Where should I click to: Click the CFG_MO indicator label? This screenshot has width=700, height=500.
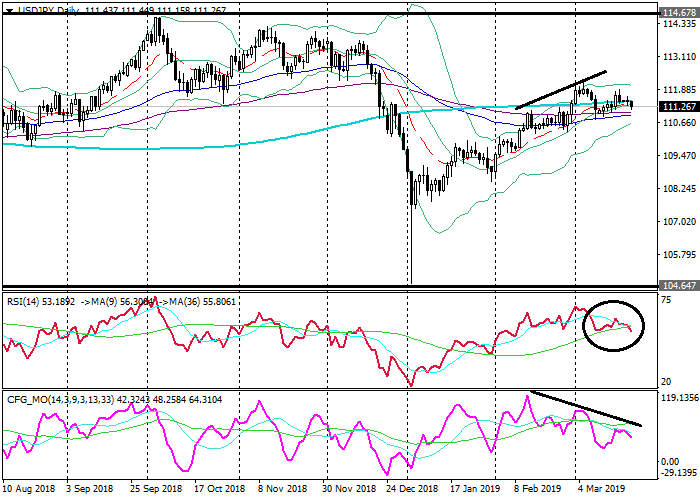tap(27, 400)
